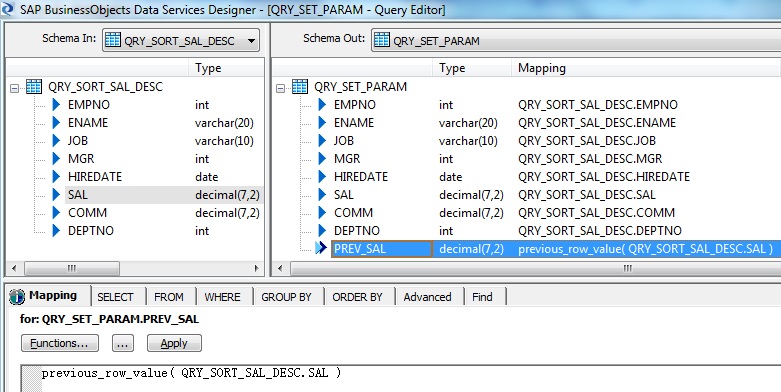The image size is (781, 392).
Task: Click the column arrow icon beside output MGR
Action: [x=322, y=158]
